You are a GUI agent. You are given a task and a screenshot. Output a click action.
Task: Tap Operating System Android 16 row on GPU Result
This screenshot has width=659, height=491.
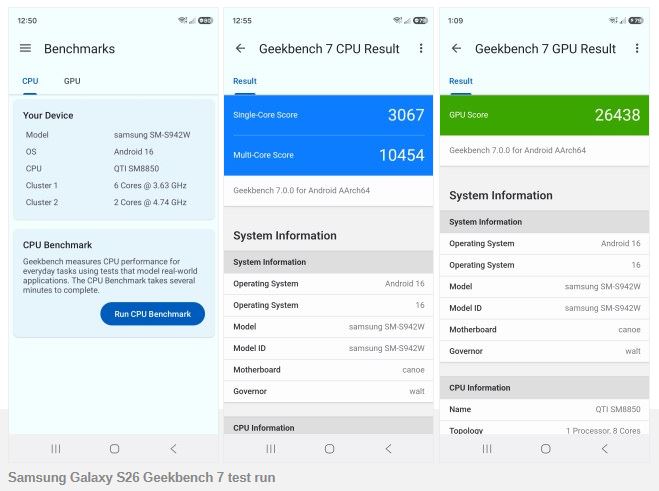coord(544,243)
